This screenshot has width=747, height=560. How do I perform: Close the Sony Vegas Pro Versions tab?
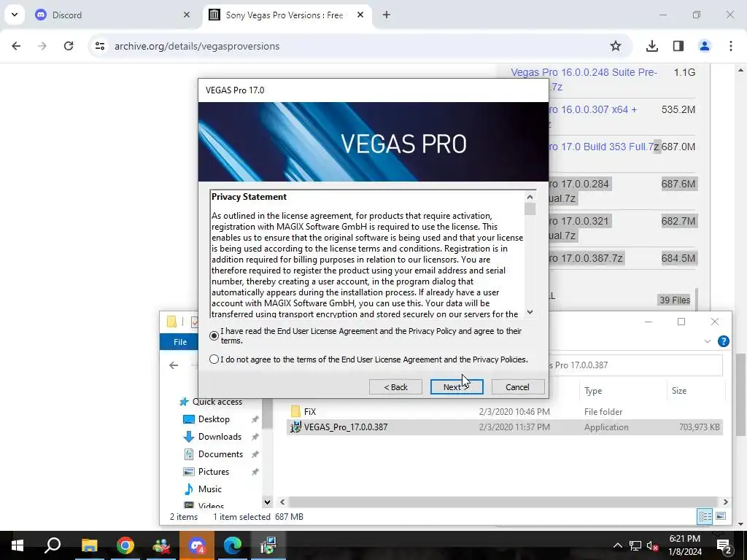(360, 15)
